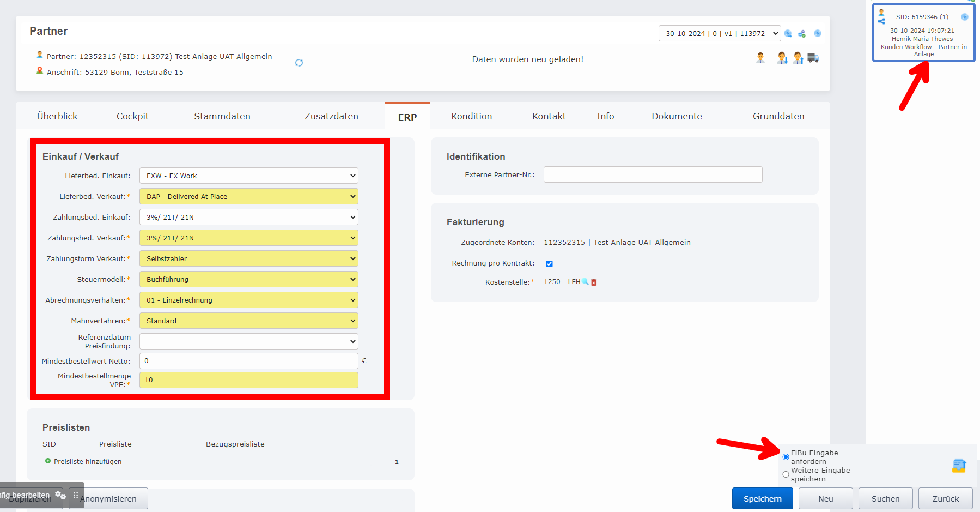Open the Lieferbed. Verkauf dropdown

click(x=248, y=196)
